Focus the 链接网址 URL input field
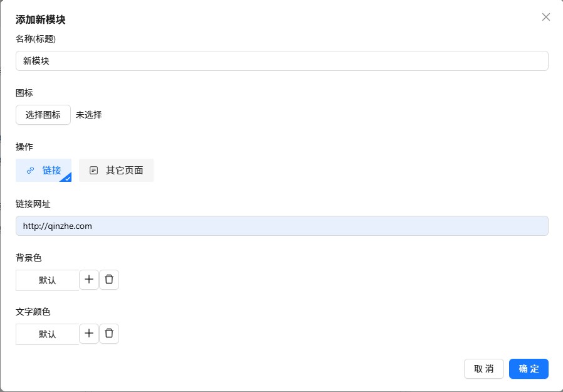The width and height of the screenshot is (563, 392). [281, 226]
